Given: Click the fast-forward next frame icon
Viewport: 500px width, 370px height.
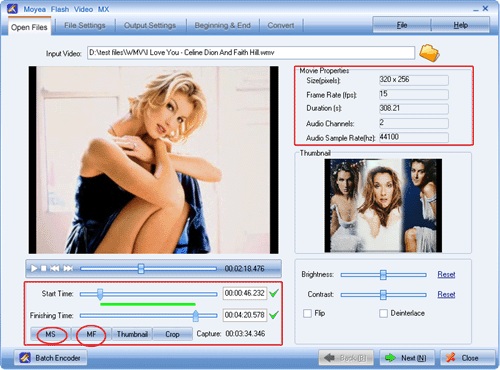Looking at the screenshot, I should (x=68, y=268).
